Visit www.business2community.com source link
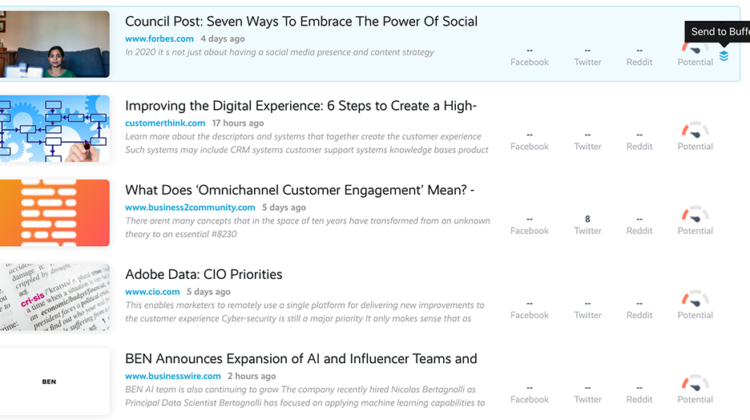Image resolution: width=750 pixels, height=420 pixels. pyautogui.click(x=190, y=207)
